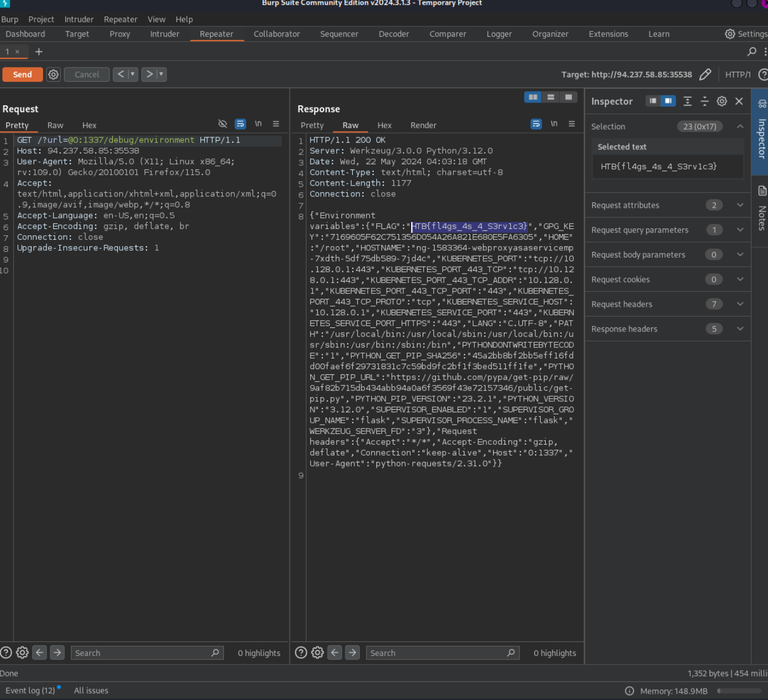Switch to the Decoder tab
The image size is (768, 700).
[x=394, y=34]
